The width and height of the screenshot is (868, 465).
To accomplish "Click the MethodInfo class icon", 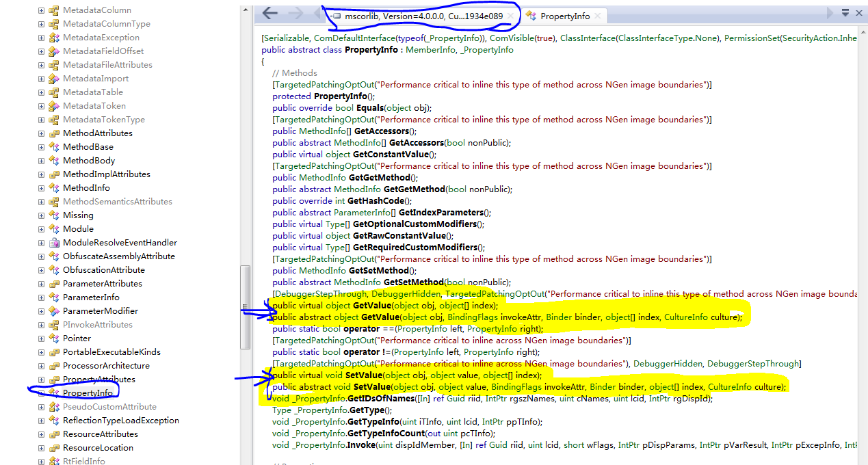I will coord(54,188).
